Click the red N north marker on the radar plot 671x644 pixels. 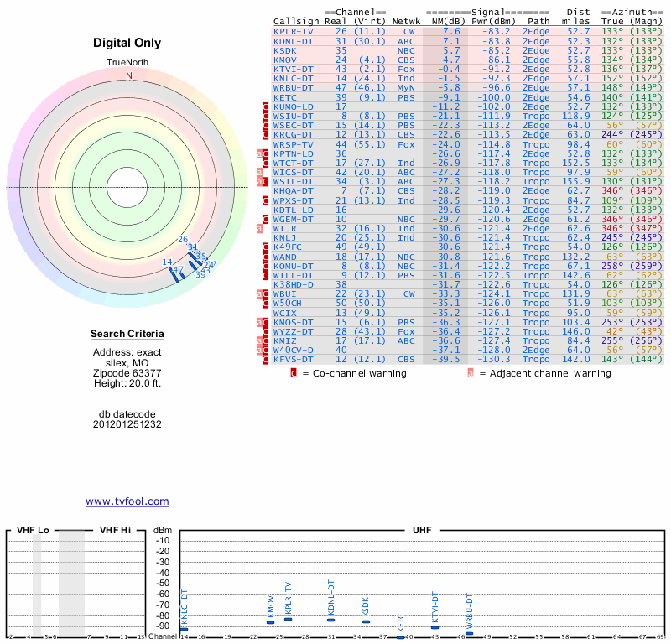[x=129, y=75]
